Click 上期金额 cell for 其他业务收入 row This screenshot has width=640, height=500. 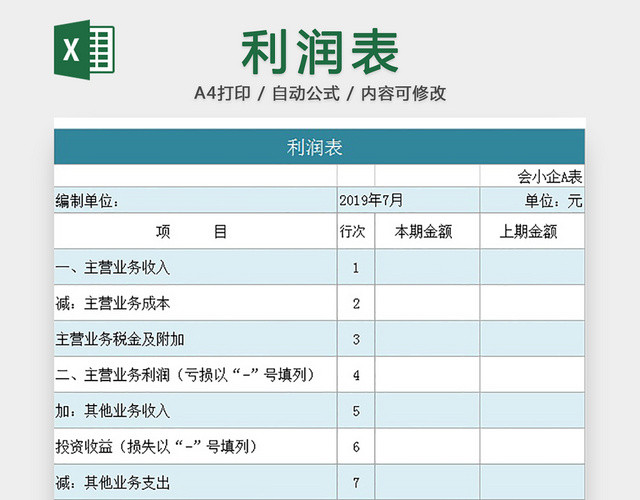tap(532, 411)
